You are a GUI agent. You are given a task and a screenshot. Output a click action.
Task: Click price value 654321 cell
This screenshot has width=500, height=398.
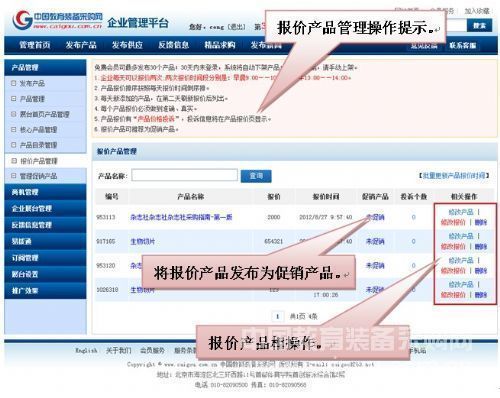coord(273,241)
